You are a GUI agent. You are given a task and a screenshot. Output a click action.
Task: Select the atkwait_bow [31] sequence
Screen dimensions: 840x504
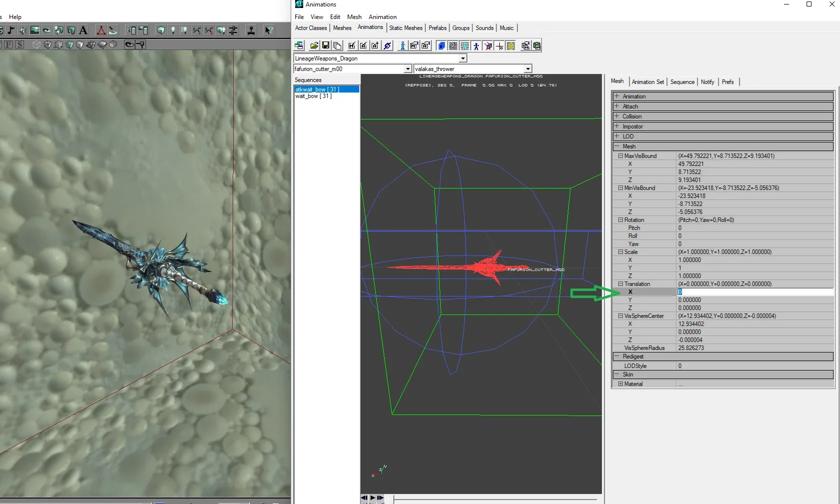(326, 89)
